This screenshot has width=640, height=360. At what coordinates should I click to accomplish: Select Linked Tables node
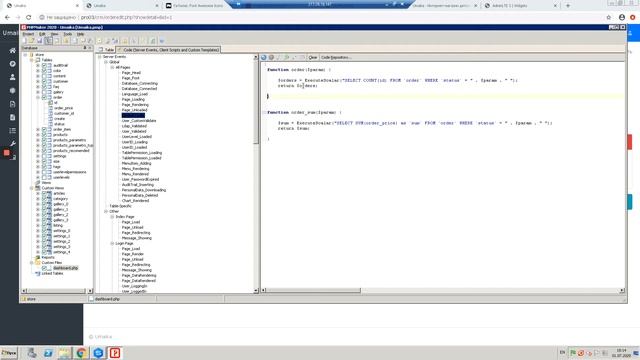(x=52, y=273)
